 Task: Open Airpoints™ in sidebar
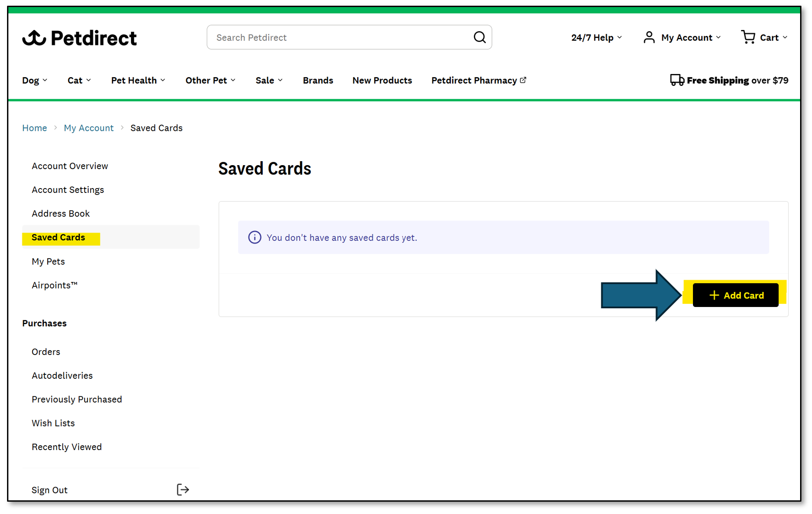coord(55,285)
